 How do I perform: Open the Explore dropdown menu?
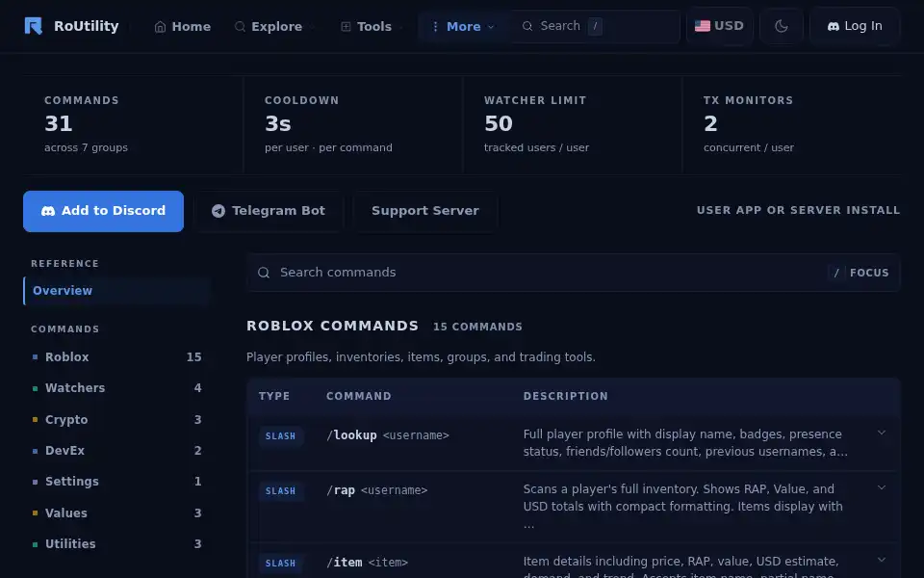click(273, 27)
